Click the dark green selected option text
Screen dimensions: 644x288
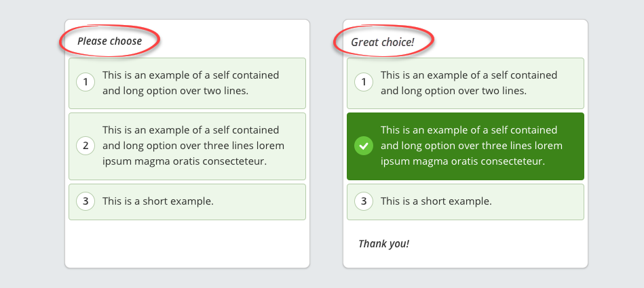click(x=472, y=146)
